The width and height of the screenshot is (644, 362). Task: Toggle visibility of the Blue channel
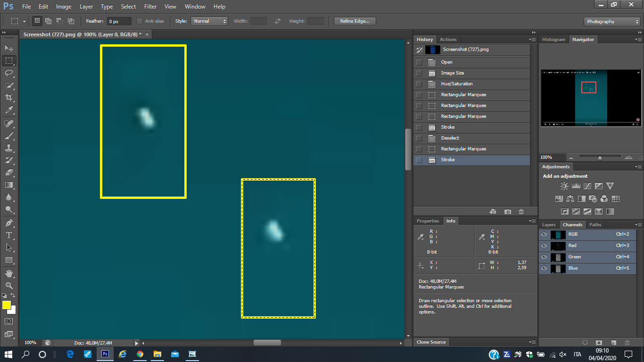click(x=544, y=268)
